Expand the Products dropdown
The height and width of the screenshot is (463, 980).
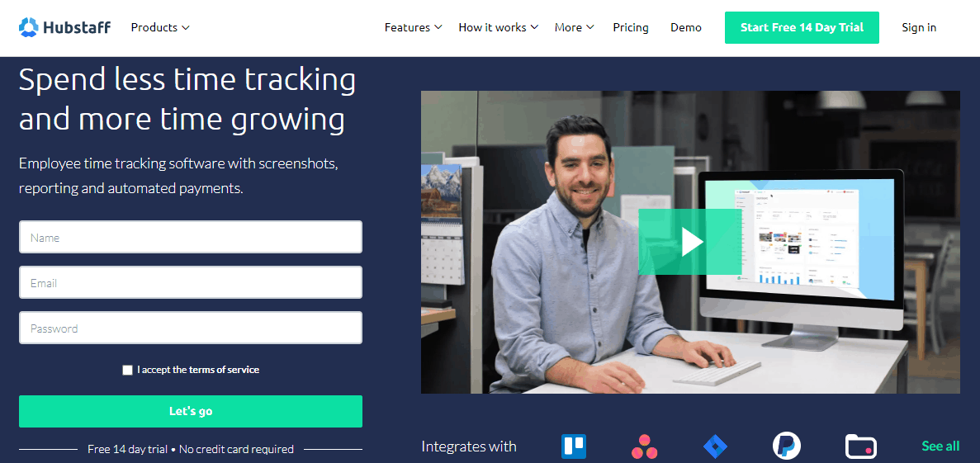click(160, 27)
